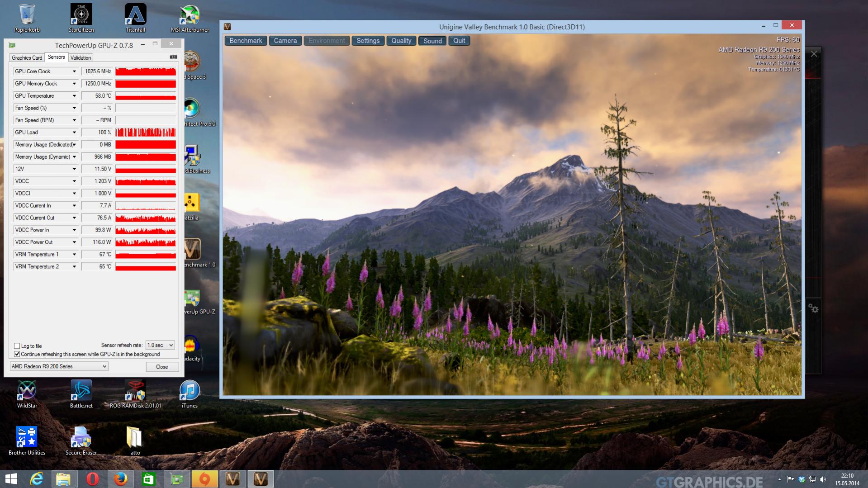Viewport: 868px width, 488px height.
Task: Expand the 12V sensor dropdown
Action: [x=74, y=169]
